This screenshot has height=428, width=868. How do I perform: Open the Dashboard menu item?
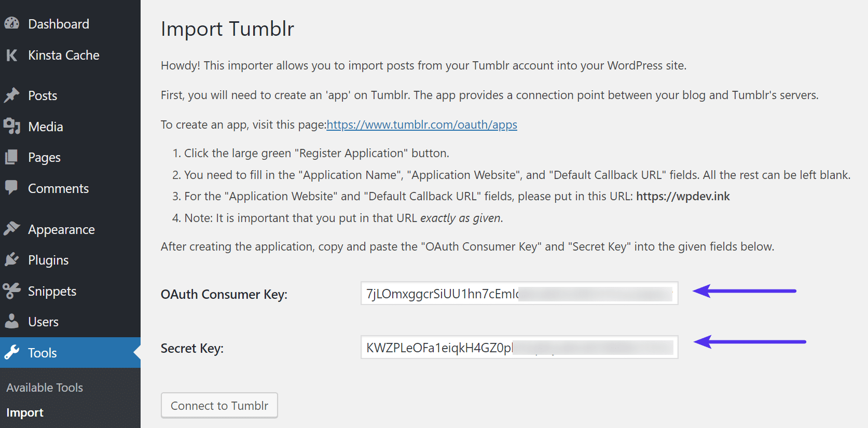[58, 23]
